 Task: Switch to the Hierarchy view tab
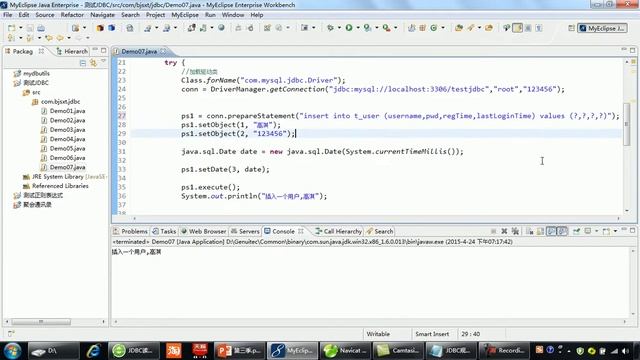coord(72,51)
